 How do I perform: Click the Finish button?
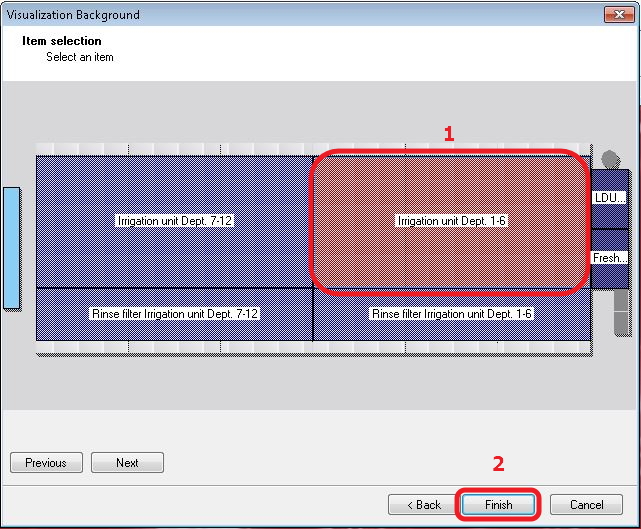pyautogui.click(x=498, y=504)
